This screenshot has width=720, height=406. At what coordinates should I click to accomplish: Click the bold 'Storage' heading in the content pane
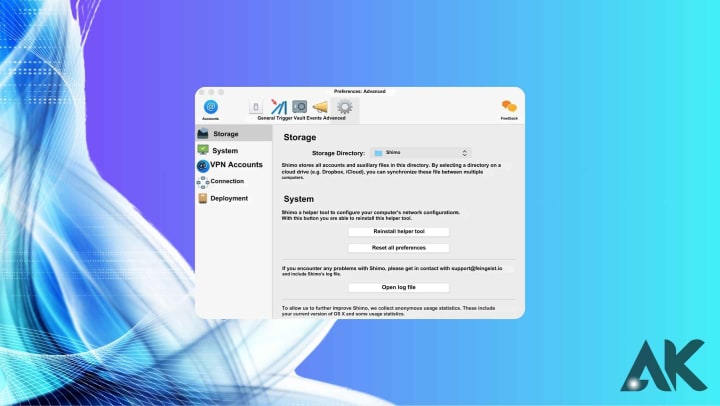299,137
